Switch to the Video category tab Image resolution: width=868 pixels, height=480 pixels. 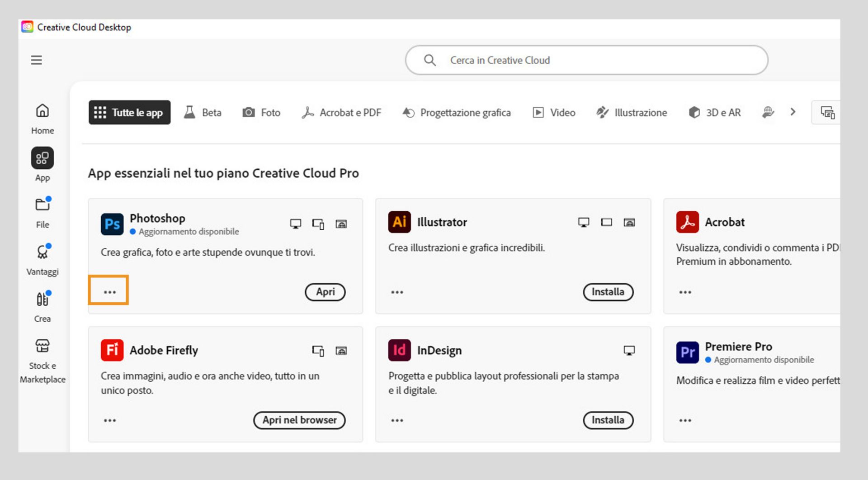554,113
